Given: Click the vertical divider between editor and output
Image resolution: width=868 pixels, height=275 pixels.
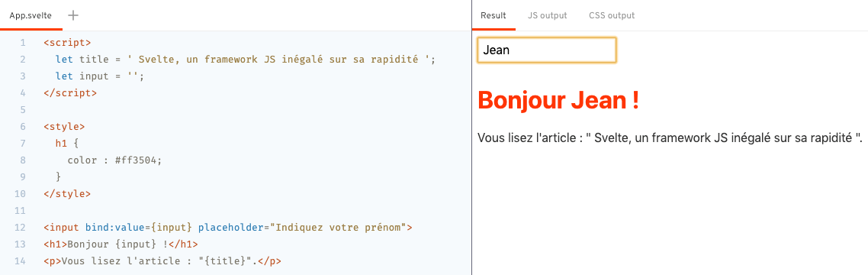Looking at the screenshot, I should pyautogui.click(x=471, y=137).
